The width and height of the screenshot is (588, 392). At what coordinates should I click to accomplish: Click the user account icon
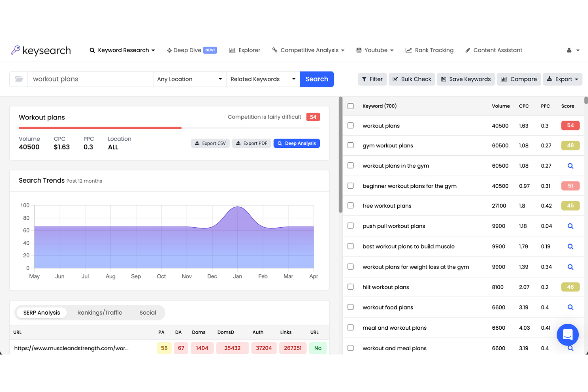click(x=570, y=50)
